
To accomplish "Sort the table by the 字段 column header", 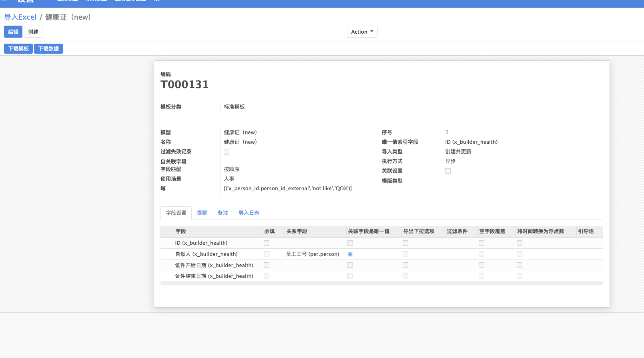I will coord(181,231).
